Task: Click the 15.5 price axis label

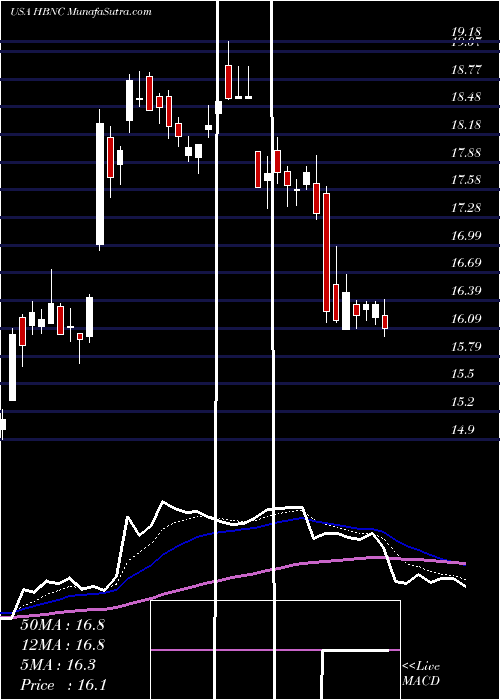Action: [462, 374]
